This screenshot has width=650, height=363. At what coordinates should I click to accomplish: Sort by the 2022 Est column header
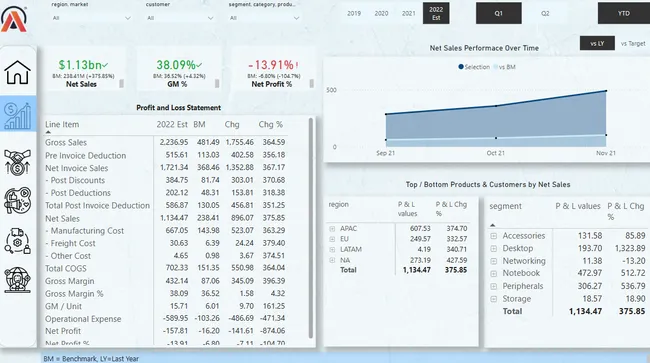coord(172,124)
